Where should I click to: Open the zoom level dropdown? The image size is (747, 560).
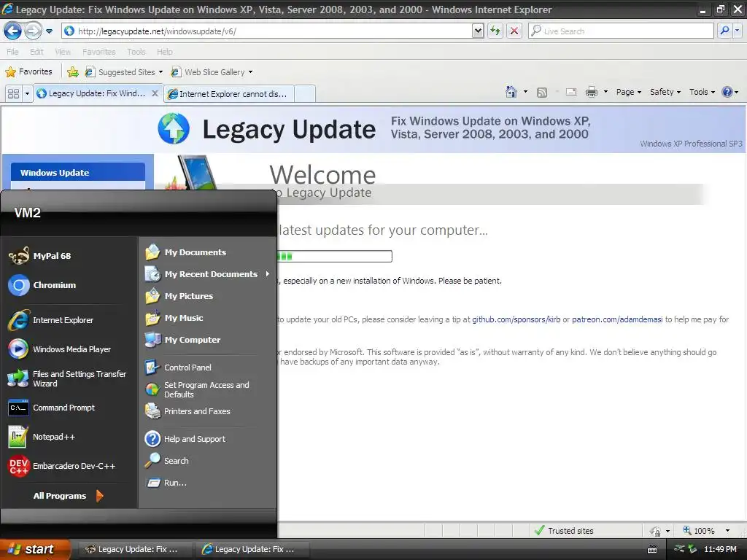pos(727,531)
